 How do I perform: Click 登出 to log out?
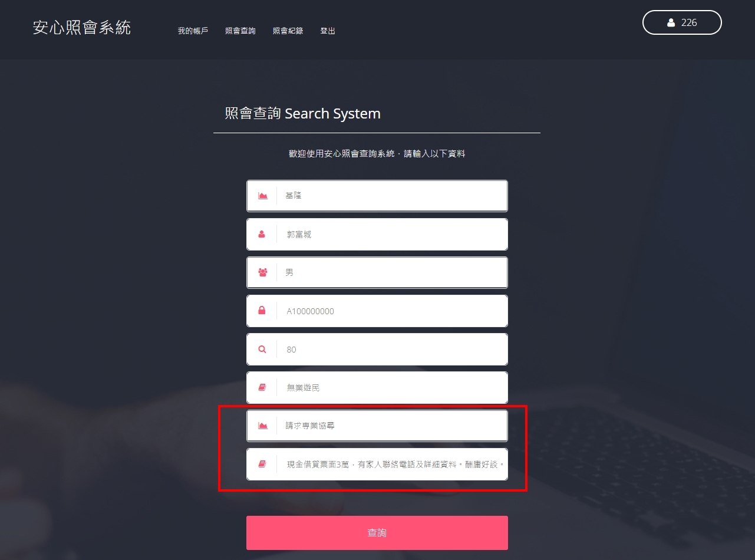point(328,31)
